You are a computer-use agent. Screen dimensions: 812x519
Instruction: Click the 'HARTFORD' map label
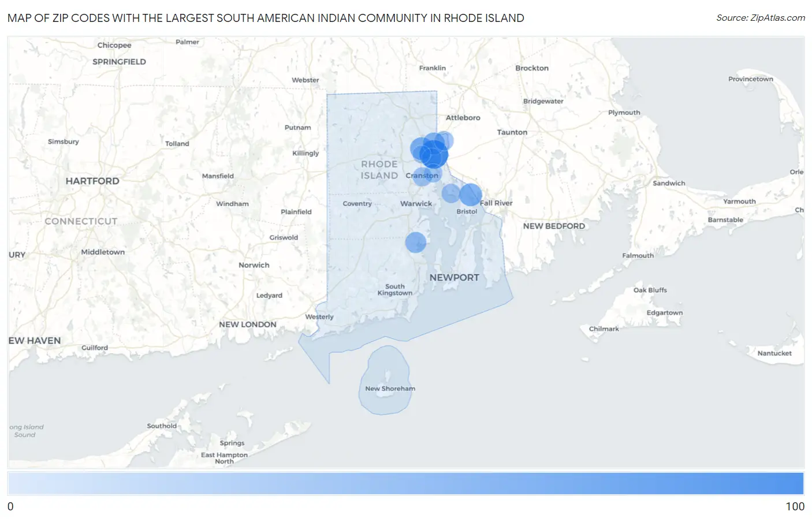pos(92,181)
